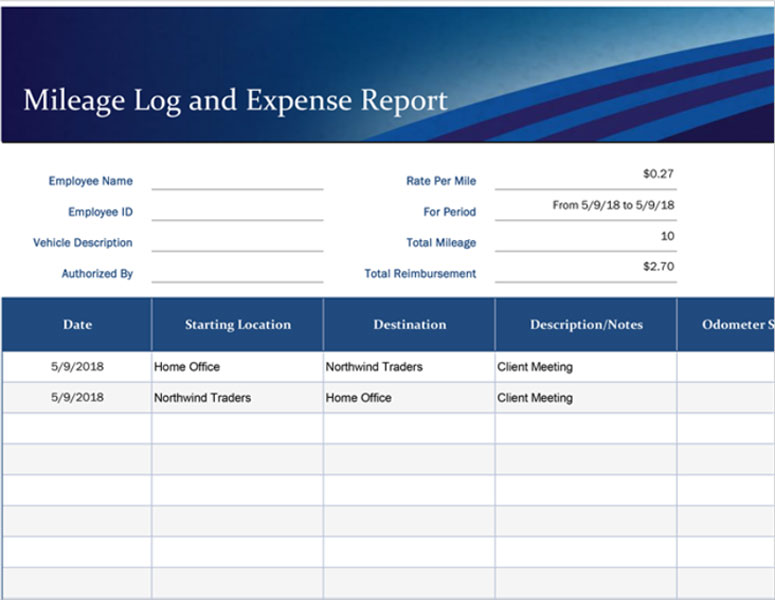Click the first row's Client Meeting note
The height and width of the screenshot is (600, 775).
[535, 367]
